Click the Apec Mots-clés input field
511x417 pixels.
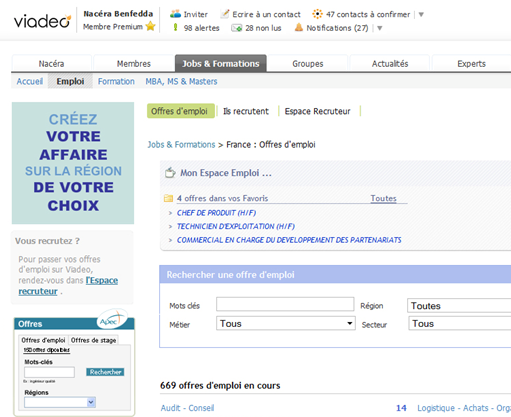point(49,372)
